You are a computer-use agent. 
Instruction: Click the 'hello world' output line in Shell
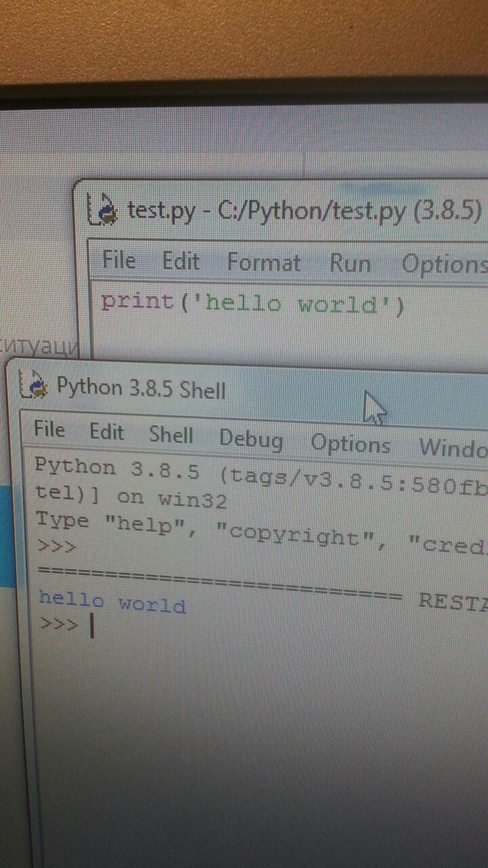(x=112, y=601)
